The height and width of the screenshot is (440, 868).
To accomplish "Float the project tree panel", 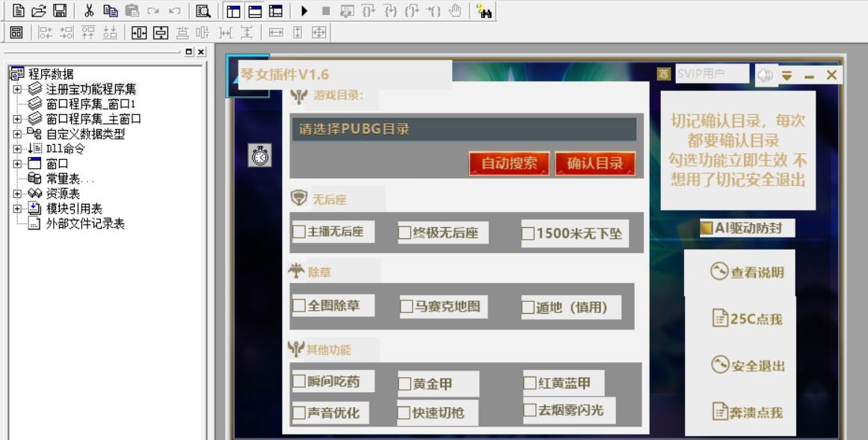I will [x=188, y=52].
